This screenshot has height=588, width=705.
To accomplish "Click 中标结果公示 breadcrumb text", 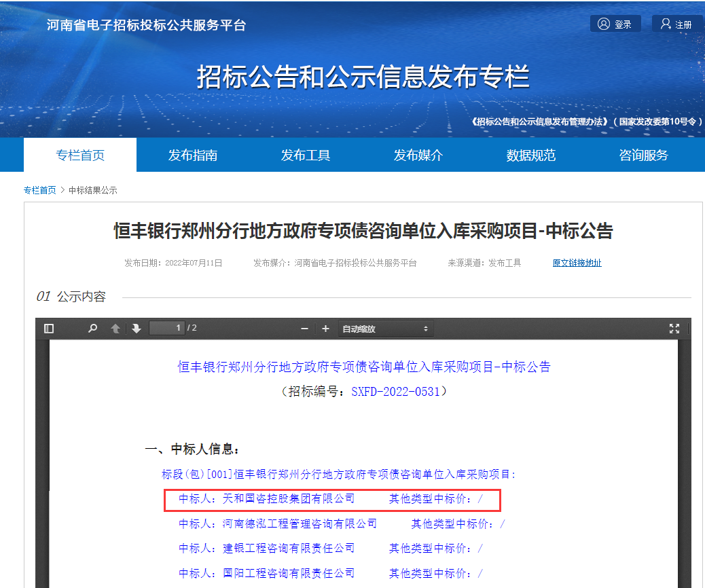I will (x=92, y=190).
